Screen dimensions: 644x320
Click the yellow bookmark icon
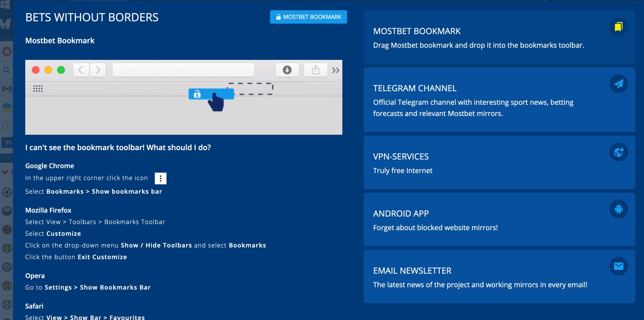click(x=619, y=27)
